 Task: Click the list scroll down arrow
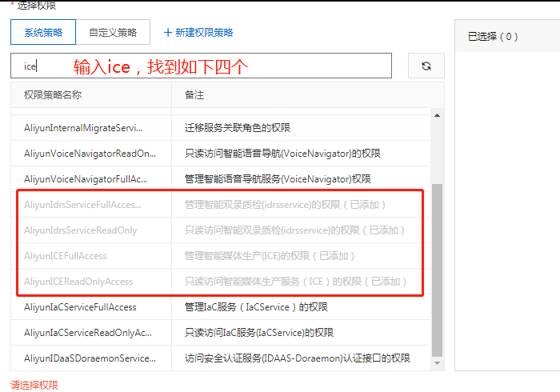click(x=437, y=363)
